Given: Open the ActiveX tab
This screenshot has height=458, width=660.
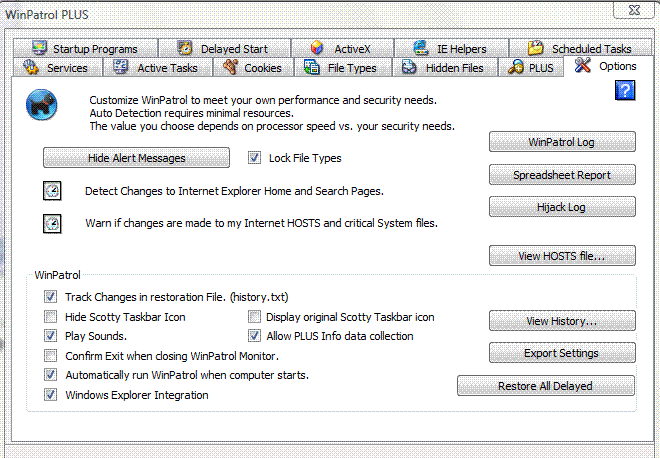Looking at the screenshot, I should 342,48.
